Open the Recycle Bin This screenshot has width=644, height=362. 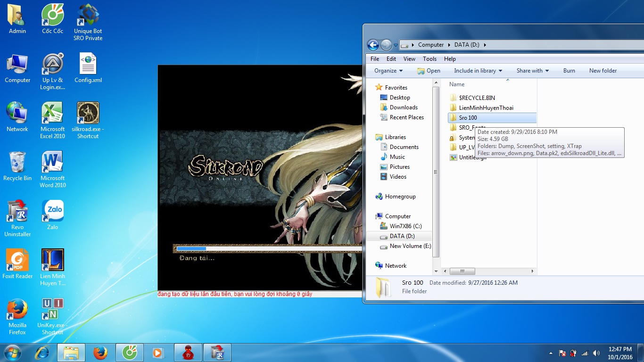click(x=17, y=166)
